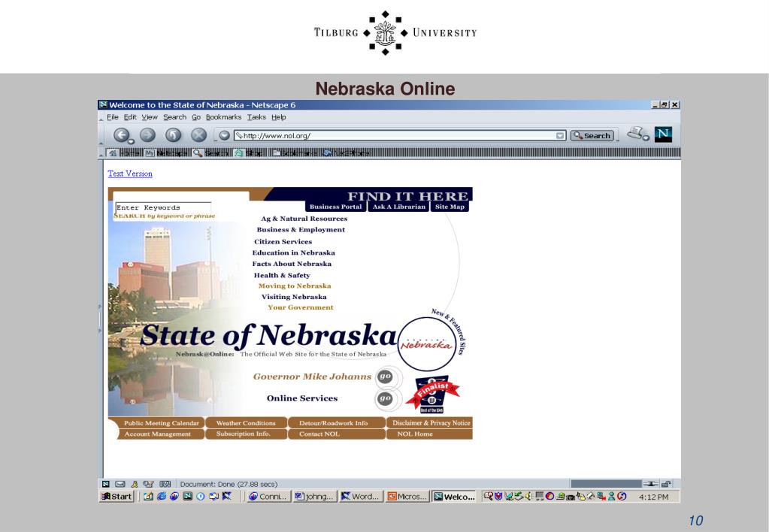
Task: Open the File menu
Action: [x=112, y=117]
